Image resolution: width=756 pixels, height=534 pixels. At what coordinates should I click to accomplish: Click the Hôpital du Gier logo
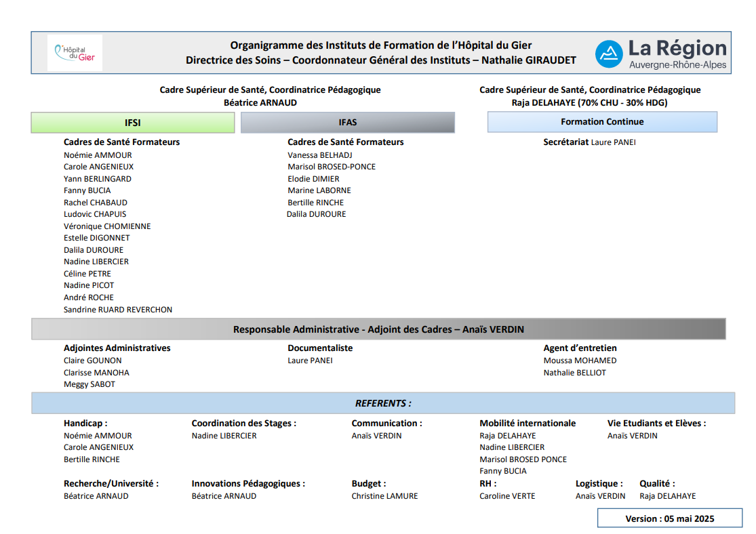pyautogui.click(x=75, y=53)
